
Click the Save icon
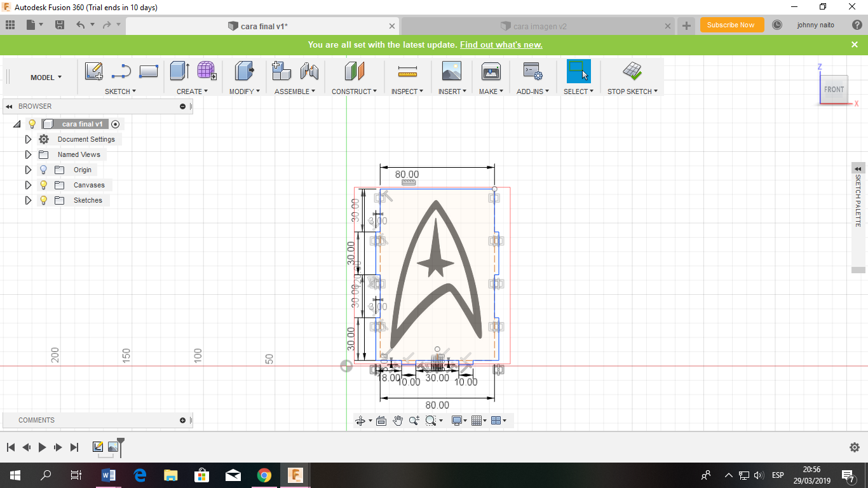pos(60,25)
